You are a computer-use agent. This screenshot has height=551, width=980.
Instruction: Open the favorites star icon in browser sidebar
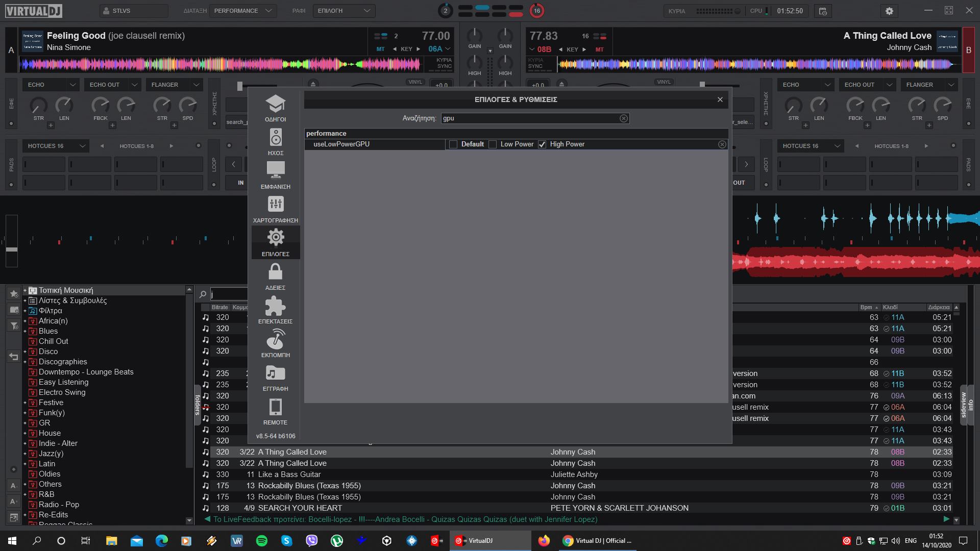tap(14, 293)
